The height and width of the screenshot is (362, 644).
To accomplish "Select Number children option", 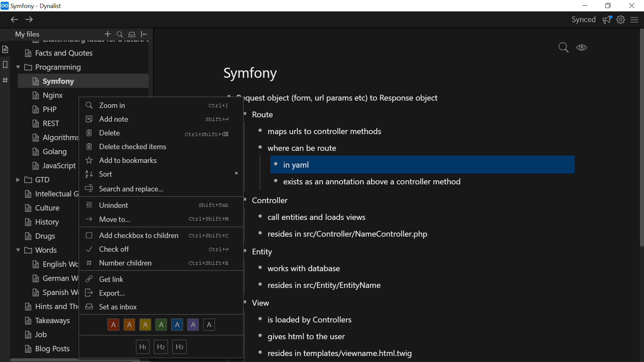I will 161,263.
